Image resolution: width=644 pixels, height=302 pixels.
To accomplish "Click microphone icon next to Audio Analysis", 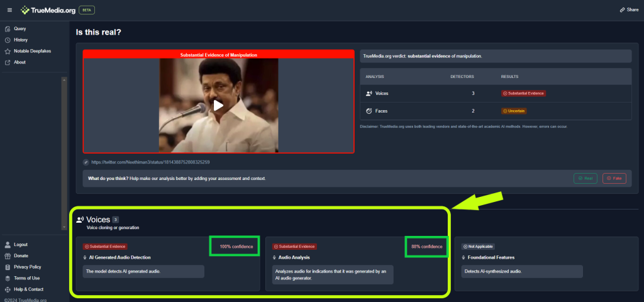I will coord(275,257).
